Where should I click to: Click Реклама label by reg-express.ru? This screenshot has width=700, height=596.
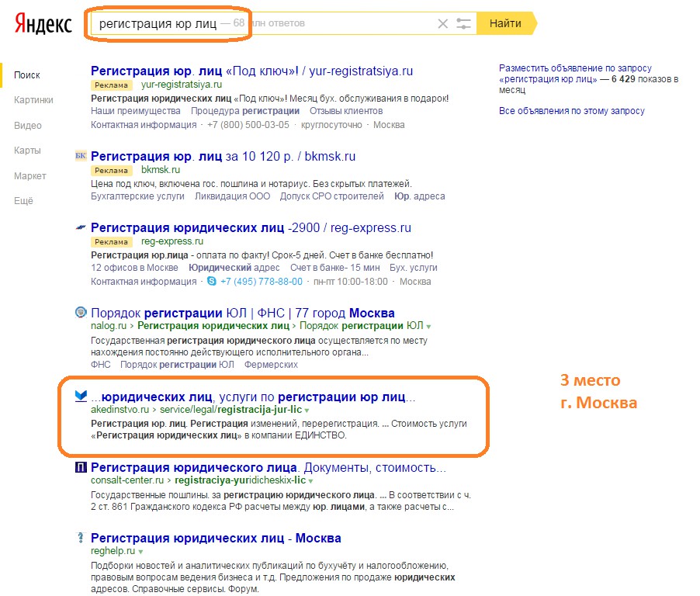tap(111, 242)
